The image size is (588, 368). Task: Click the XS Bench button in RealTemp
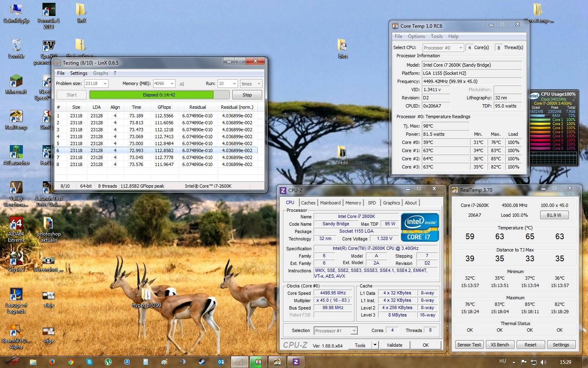(500, 345)
